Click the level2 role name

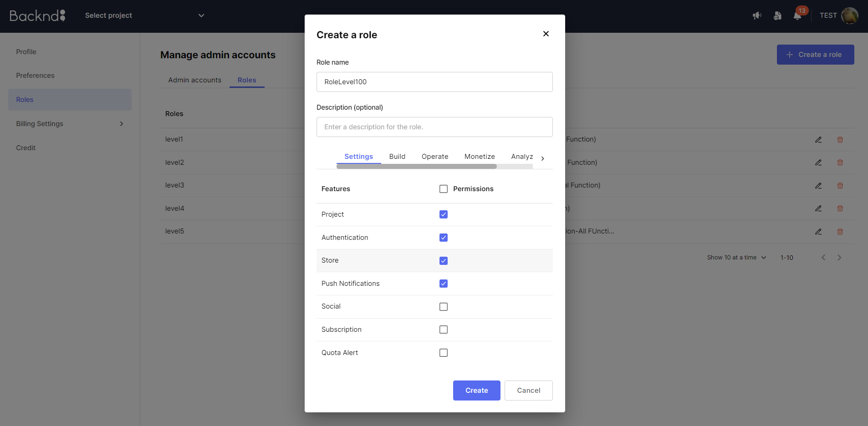(174, 162)
